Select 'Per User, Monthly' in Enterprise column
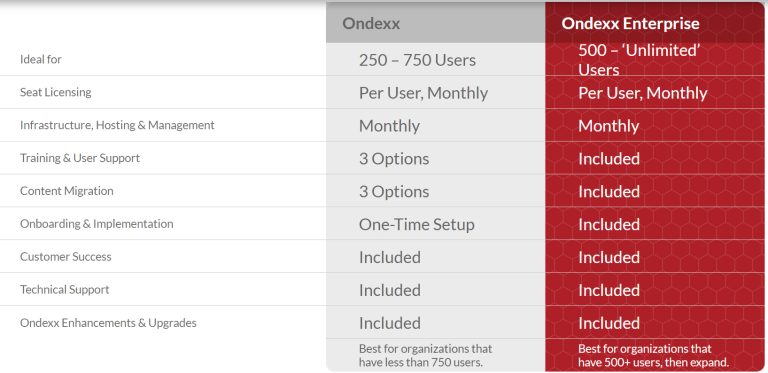Screen dimensions: 768x373 click(x=643, y=93)
